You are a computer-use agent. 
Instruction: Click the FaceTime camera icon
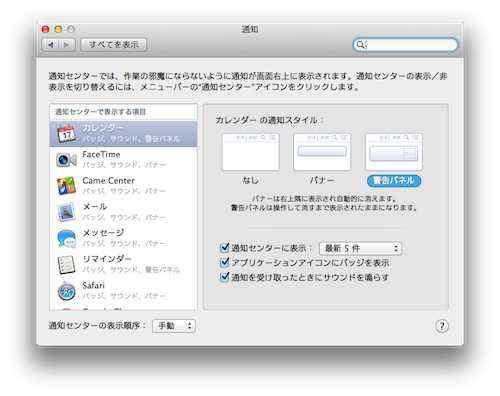tap(66, 160)
